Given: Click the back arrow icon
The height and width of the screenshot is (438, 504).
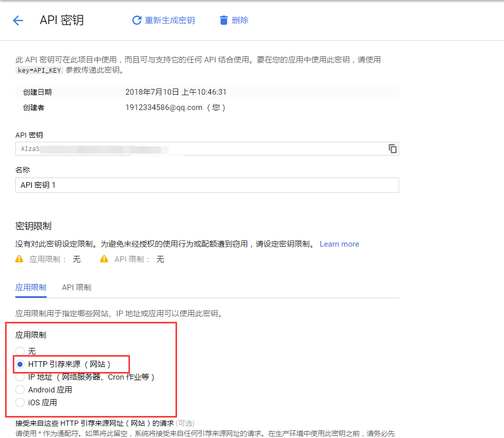Looking at the screenshot, I should tap(18, 20).
